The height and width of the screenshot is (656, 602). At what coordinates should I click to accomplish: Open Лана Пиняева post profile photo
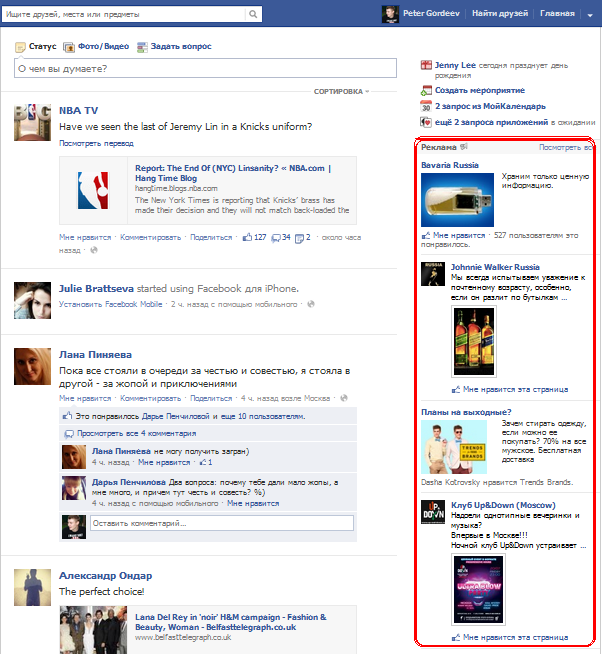click(x=33, y=366)
